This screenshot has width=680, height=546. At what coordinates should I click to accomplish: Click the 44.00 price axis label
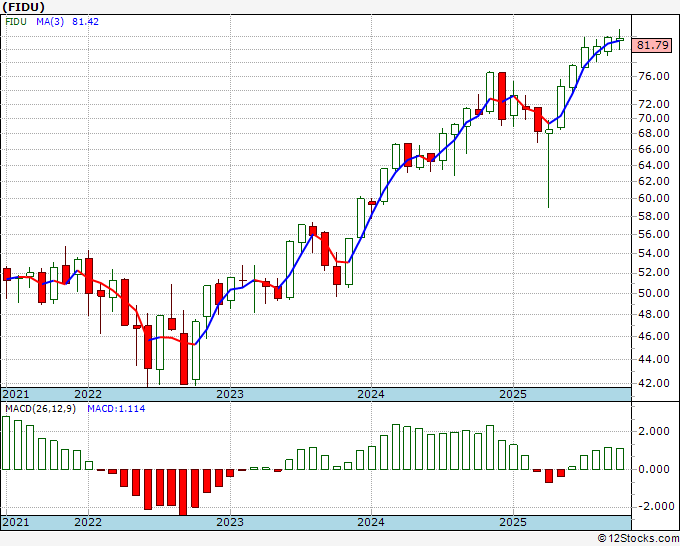click(654, 359)
